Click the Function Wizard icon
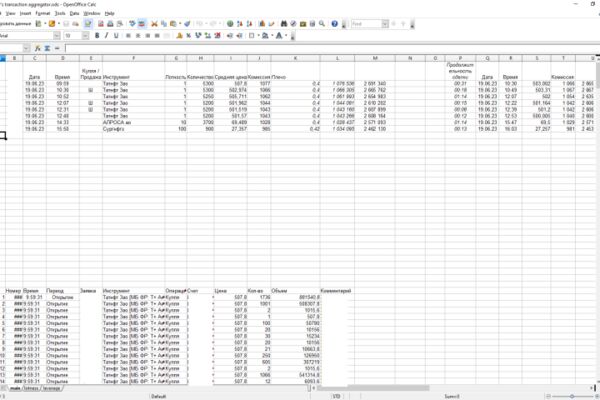600x400 pixels. [x=38, y=48]
